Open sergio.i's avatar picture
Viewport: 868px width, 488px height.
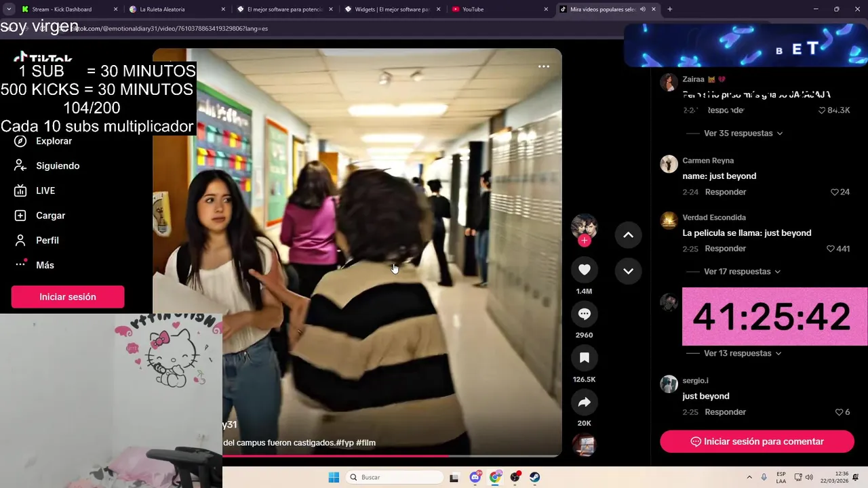pyautogui.click(x=669, y=384)
